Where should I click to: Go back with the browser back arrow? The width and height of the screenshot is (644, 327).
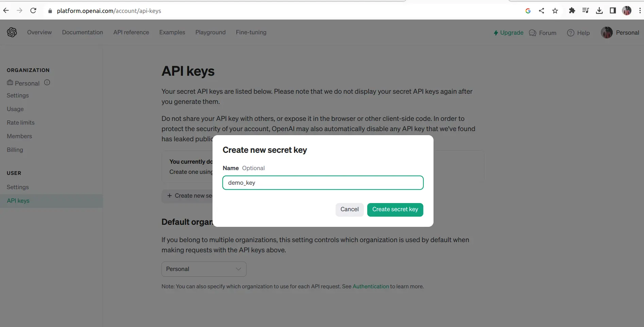point(6,11)
